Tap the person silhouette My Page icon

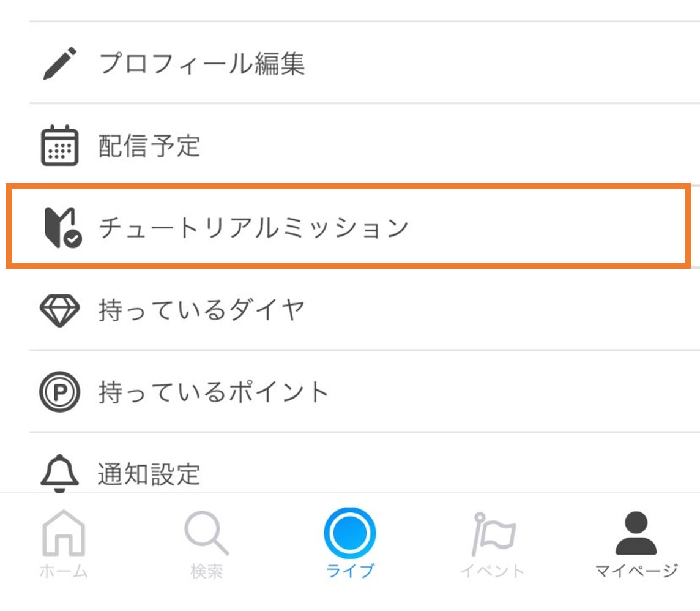636,533
